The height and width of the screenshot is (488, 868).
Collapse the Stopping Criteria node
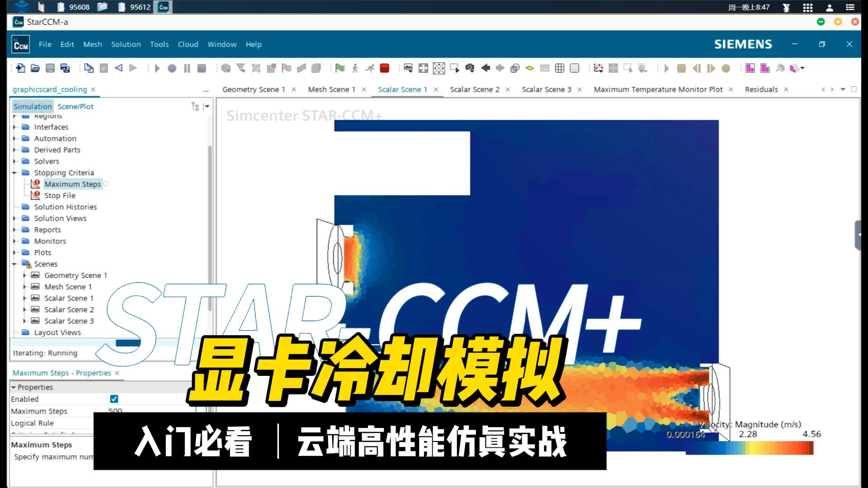click(x=15, y=173)
